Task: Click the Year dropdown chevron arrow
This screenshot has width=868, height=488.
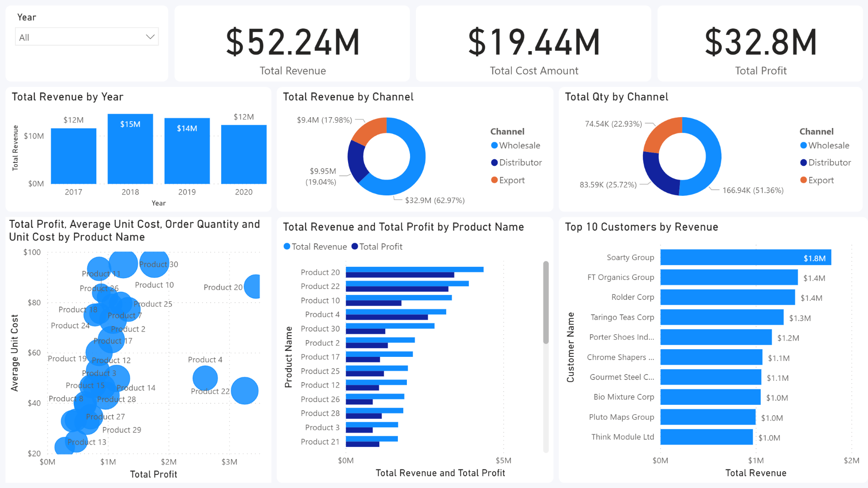Action: tap(150, 37)
